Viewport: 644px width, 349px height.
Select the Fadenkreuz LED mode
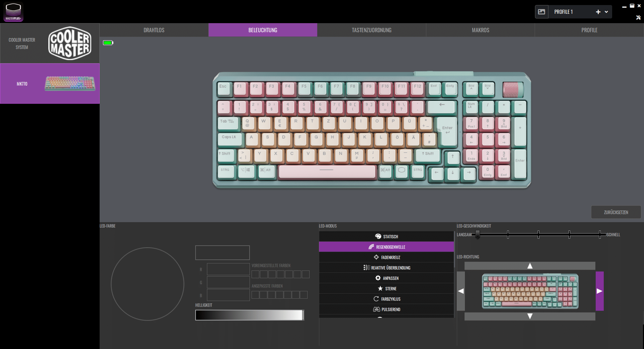(386, 257)
